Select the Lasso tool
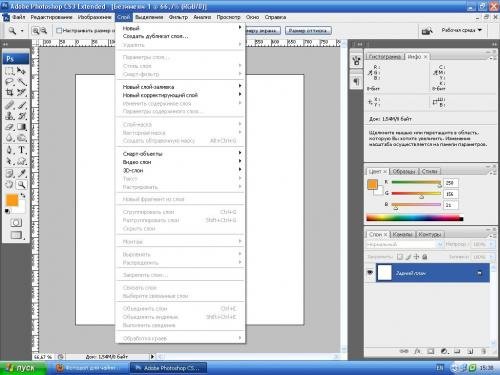500x375 pixels. [9, 82]
